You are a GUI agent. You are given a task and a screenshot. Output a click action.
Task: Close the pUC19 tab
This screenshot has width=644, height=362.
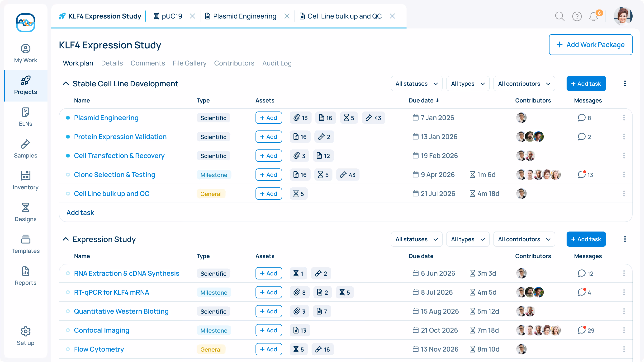192,16
